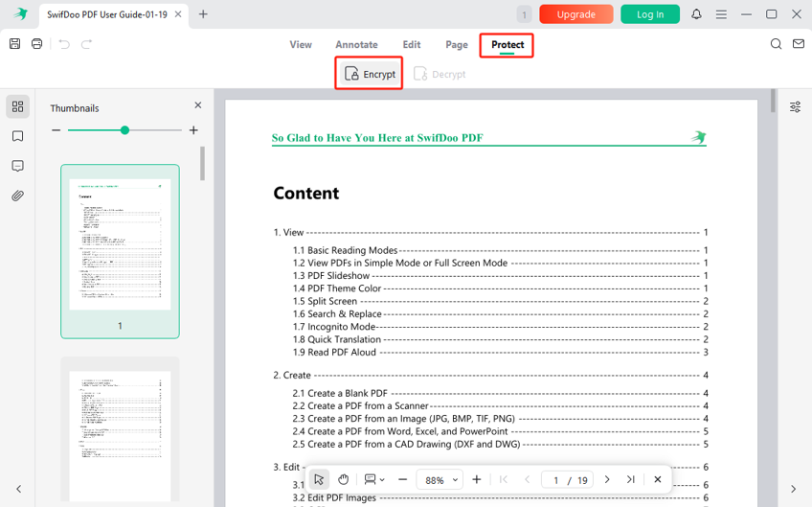Open comments panel icon
The height and width of the screenshot is (507, 812).
[17, 166]
